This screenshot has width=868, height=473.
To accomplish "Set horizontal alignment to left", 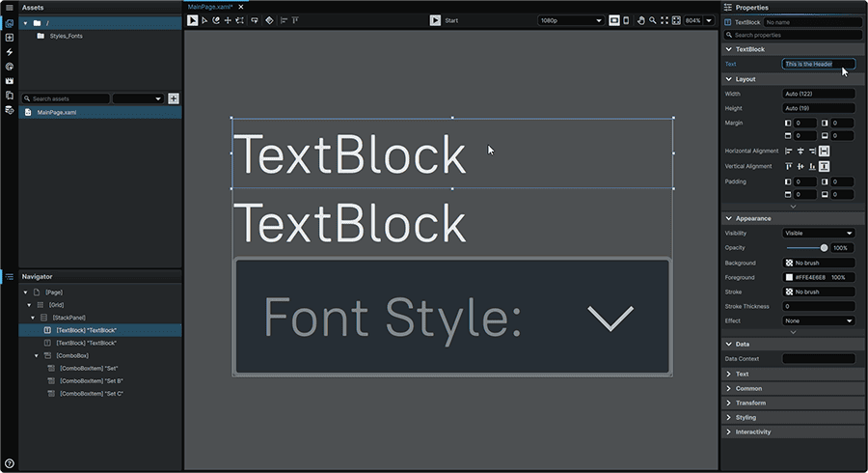I will (788, 152).
